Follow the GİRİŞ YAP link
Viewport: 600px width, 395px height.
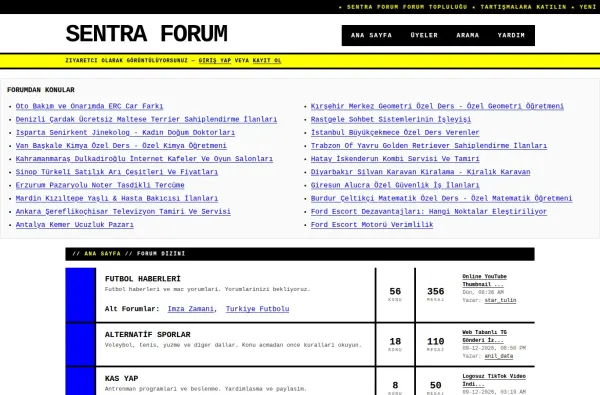point(215,60)
